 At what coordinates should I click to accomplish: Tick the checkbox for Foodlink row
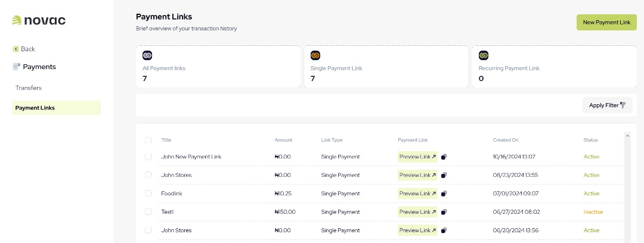point(148,194)
